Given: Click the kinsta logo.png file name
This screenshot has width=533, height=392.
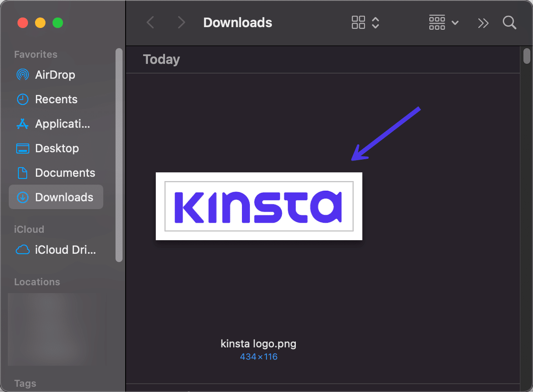Looking at the screenshot, I should click(x=259, y=343).
